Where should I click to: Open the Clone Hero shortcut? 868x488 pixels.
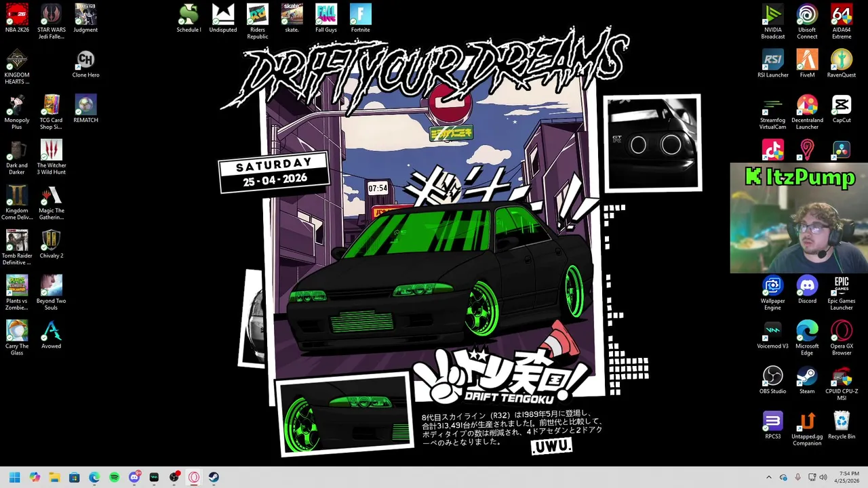click(85, 64)
